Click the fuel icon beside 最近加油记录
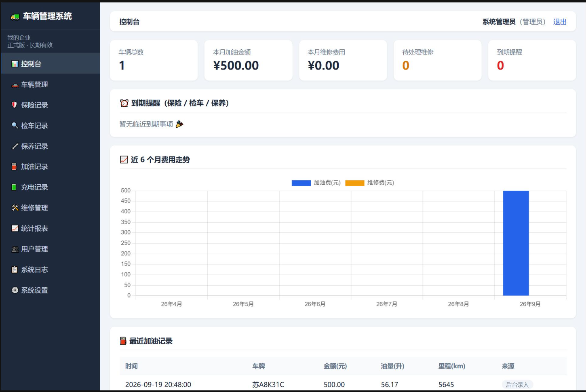Viewport: 586px width, 392px height. pyautogui.click(x=123, y=341)
